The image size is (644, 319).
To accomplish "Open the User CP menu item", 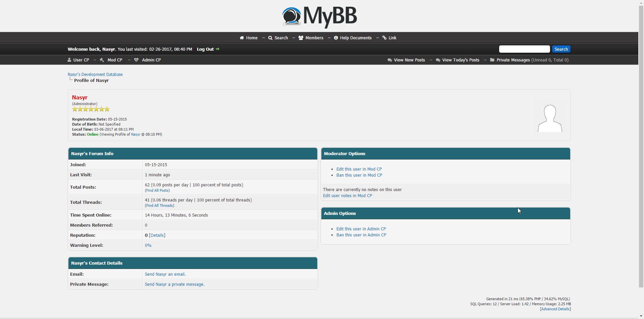I will click(x=81, y=60).
